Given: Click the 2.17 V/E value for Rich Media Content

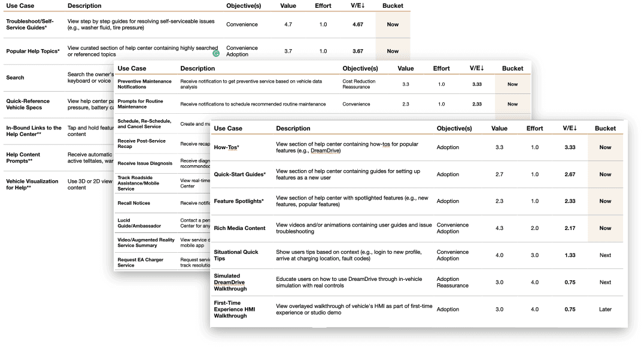Looking at the screenshot, I should (570, 228).
